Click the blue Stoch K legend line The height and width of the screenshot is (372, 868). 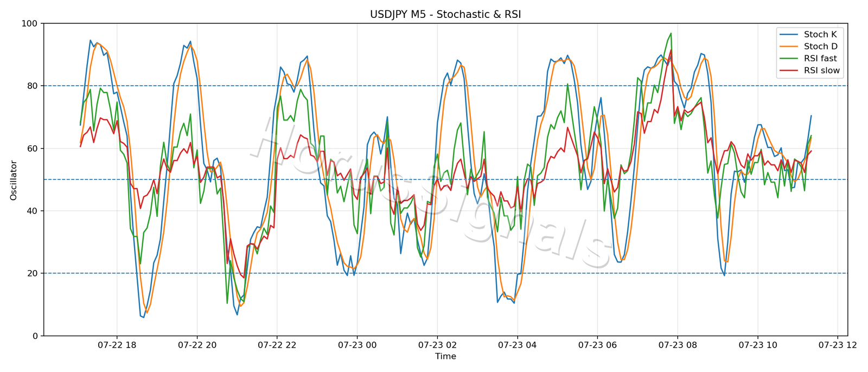click(789, 35)
